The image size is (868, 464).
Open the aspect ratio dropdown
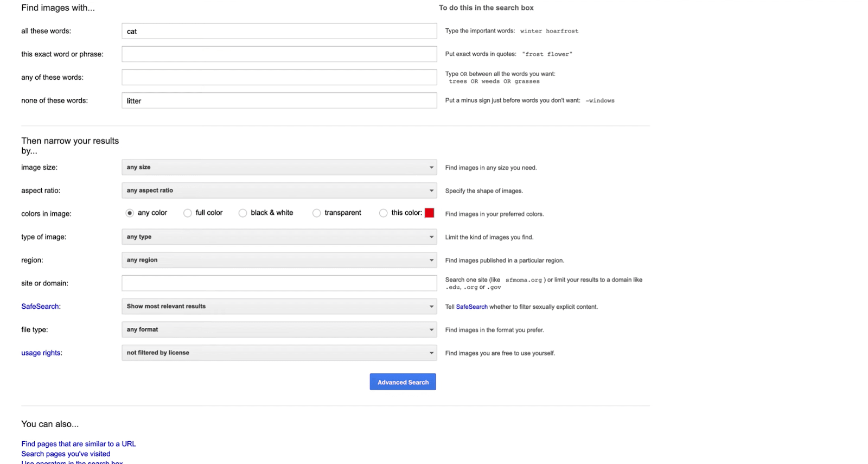pyautogui.click(x=279, y=190)
